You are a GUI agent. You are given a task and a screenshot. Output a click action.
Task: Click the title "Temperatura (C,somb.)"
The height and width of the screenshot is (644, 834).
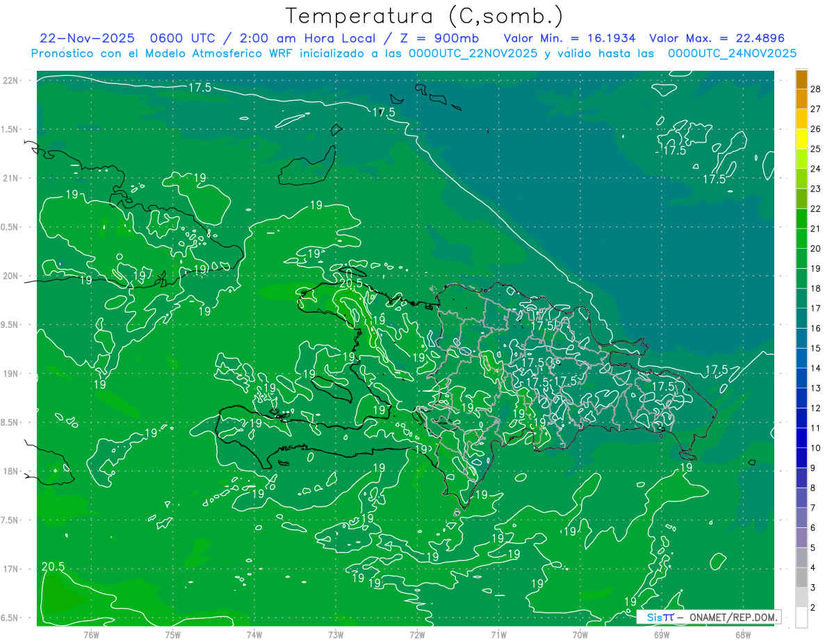(425, 16)
